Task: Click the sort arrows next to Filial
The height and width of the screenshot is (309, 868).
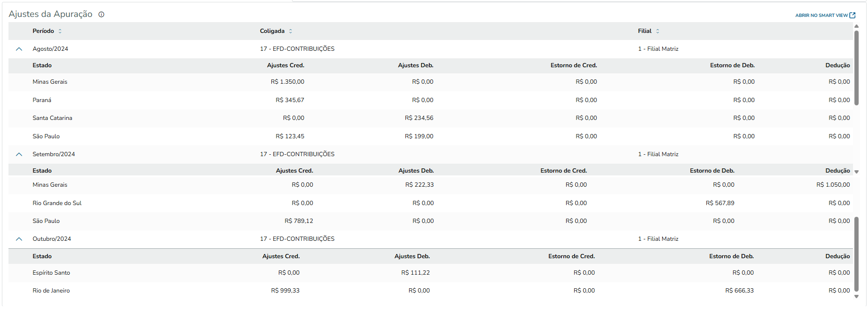Action: pos(657,31)
